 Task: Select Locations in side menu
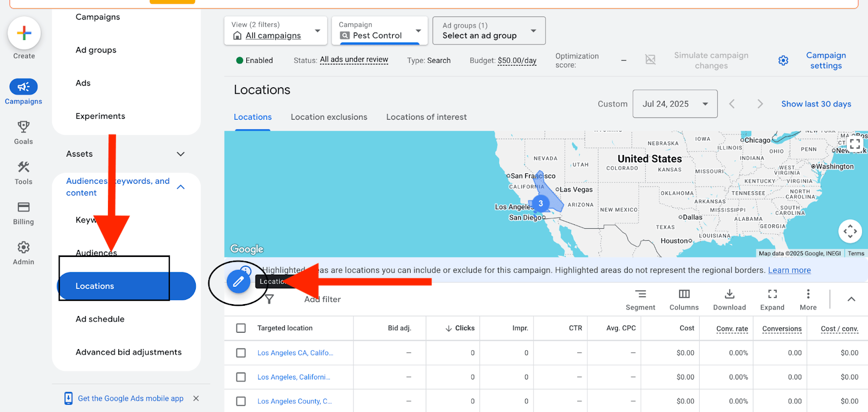[126, 286]
